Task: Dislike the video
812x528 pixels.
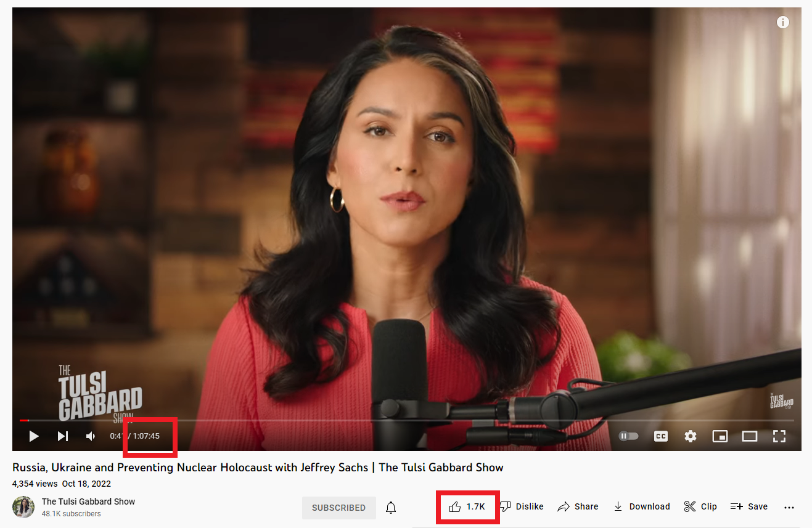Action: point(521,506)
